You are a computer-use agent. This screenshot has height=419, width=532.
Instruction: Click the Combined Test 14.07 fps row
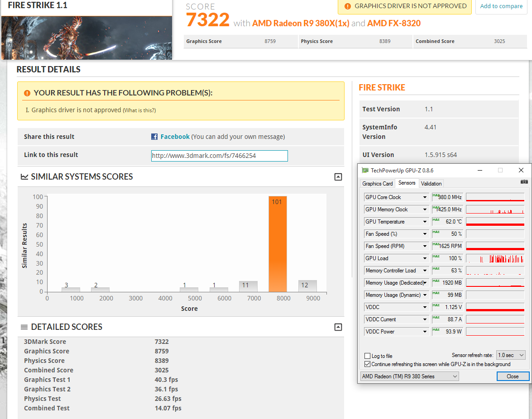(x=181, y=408)
